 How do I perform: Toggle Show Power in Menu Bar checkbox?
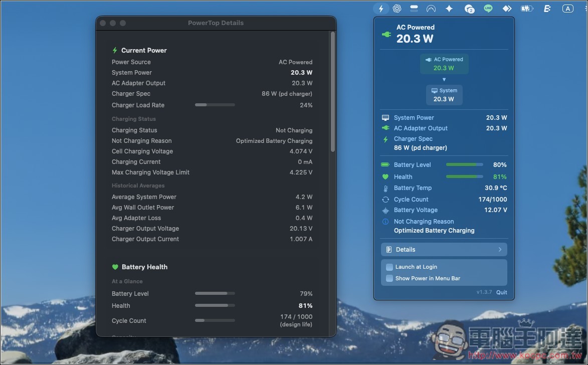pyautogui.click(x=389, y=278)
